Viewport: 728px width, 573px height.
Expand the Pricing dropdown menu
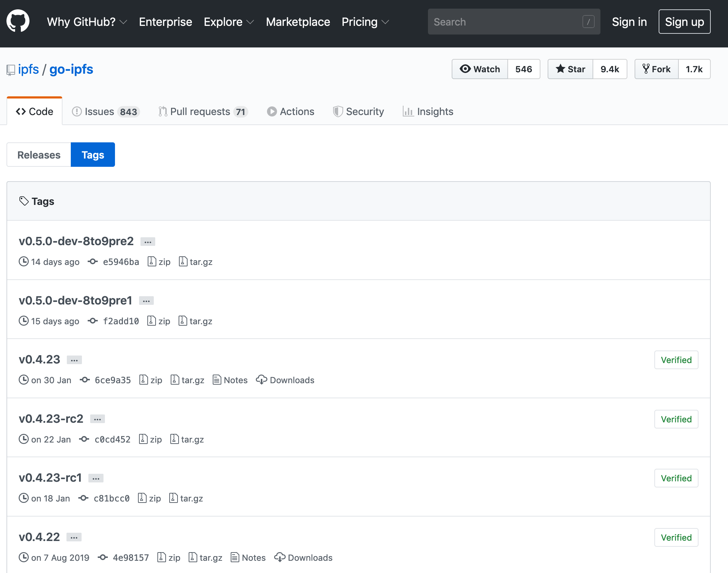[x=365, y=22]
